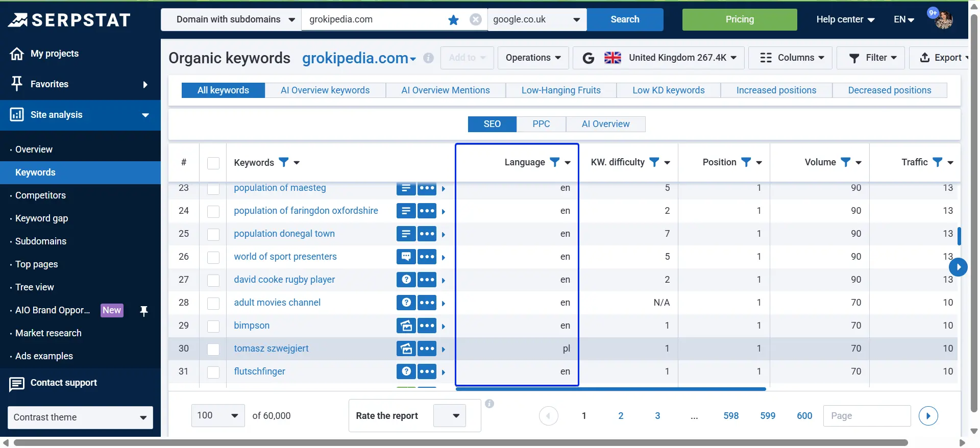The image size is (980, 448).
Task: Toggle the select-all checkbox in table header
Action: click(213, 163)
